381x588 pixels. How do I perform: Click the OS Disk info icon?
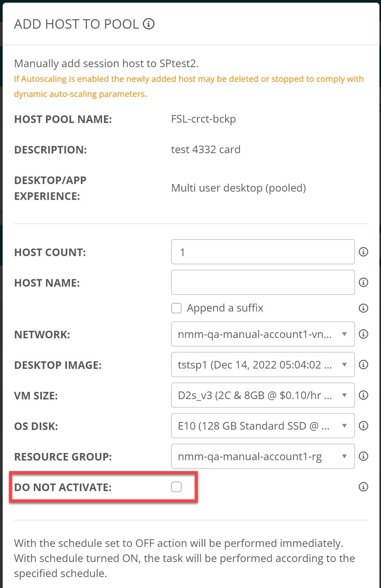(x=363, y=426)
